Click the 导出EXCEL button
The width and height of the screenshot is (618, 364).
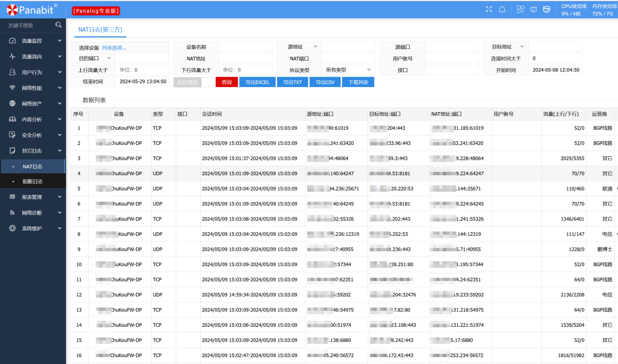tap(257, 82)
